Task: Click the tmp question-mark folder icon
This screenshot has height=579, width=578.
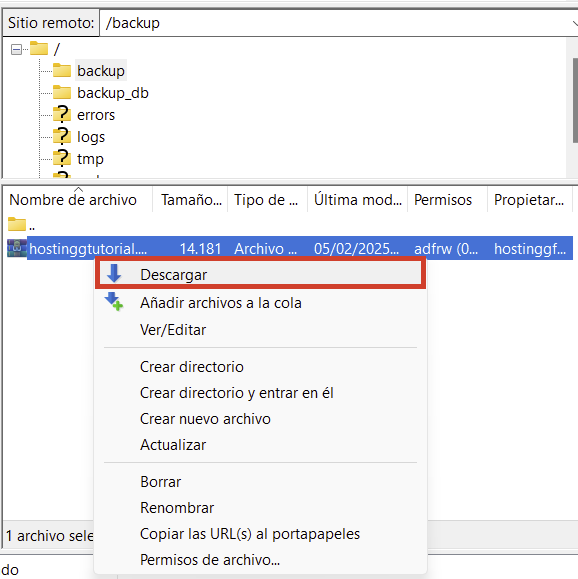Action: point(62,158)
